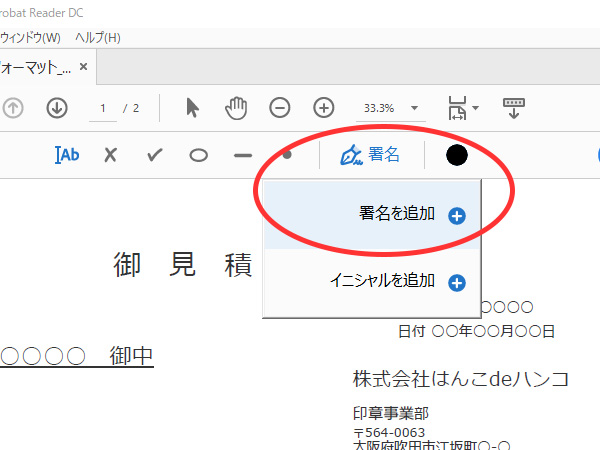Select the cross mark X tool
The width and height of the screenshot is (600, 450).
click(x=111, y=155)
